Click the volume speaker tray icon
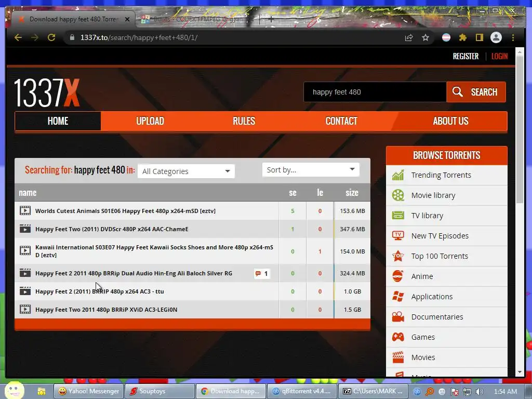 click(479, 392)
